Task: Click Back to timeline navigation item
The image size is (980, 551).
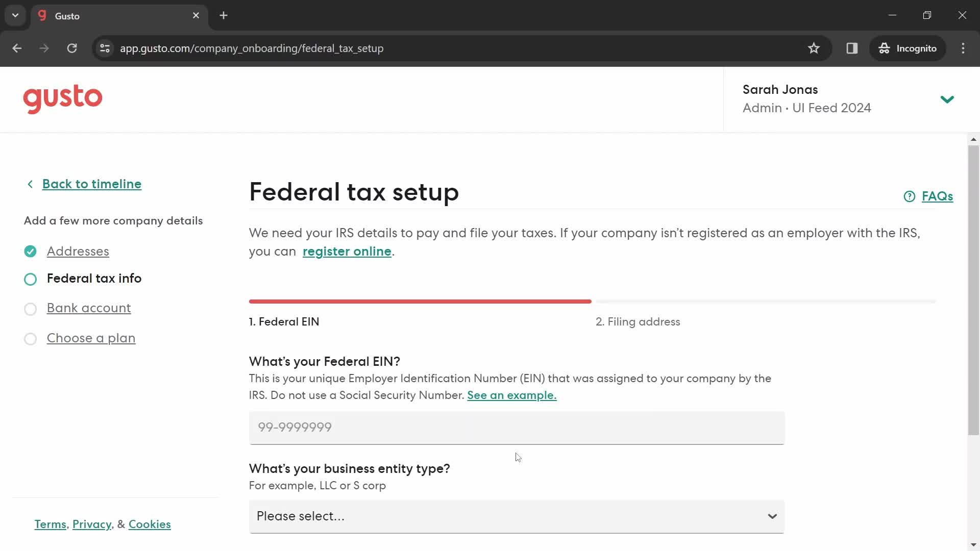Action: tap(84, 184)
